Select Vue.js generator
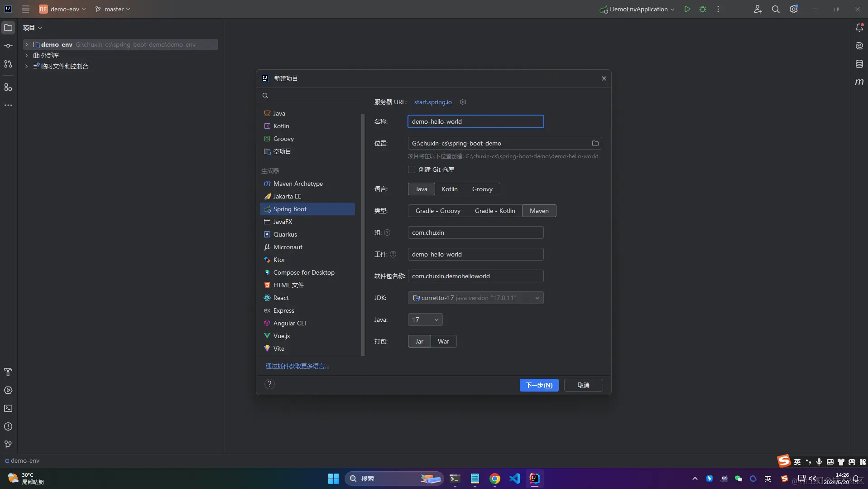The height and width of the screenshot is (489, 868). click(x=307, y=336)
